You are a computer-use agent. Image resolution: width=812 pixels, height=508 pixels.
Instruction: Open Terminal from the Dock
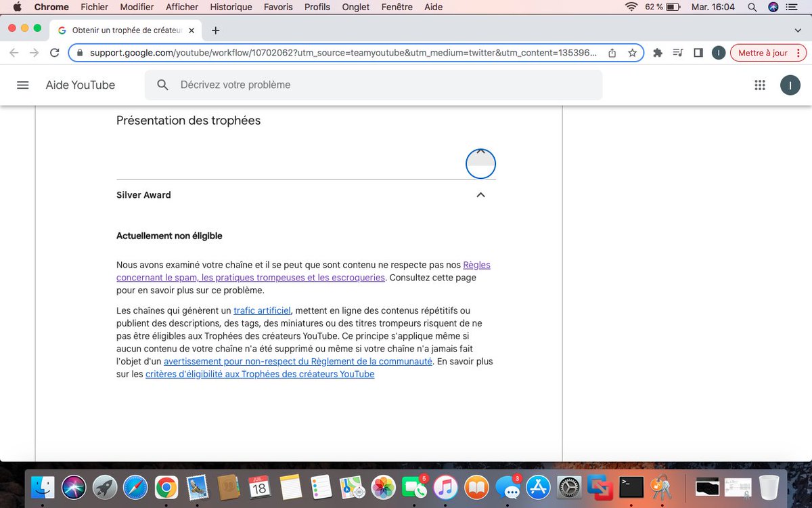[632, 487]
